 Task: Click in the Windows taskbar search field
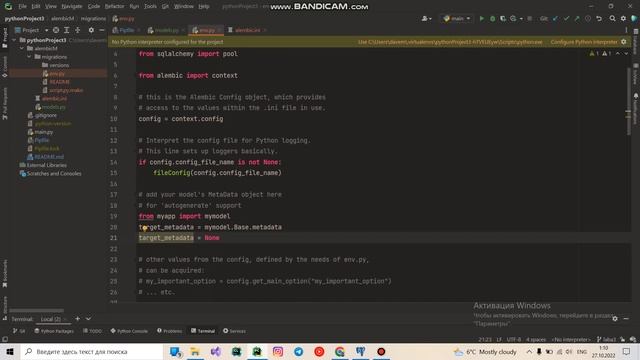(91, 351)
